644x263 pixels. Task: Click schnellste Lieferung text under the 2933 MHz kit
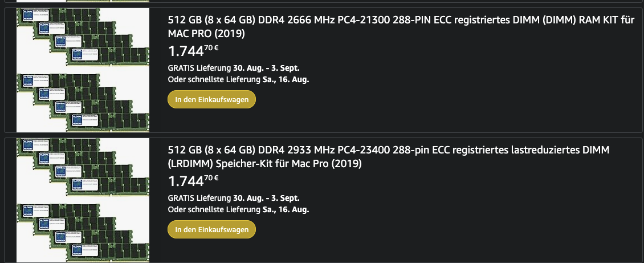238,209
